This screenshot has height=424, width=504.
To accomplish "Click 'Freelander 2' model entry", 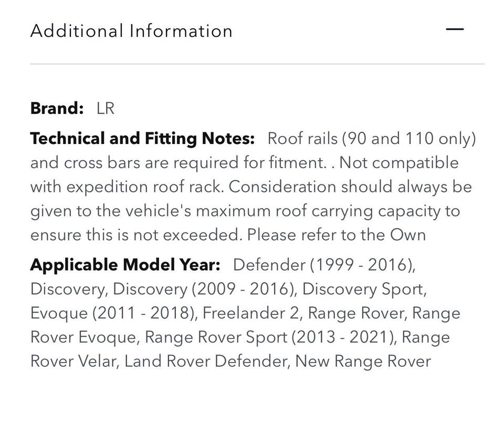I will click(x=253, y=313).
